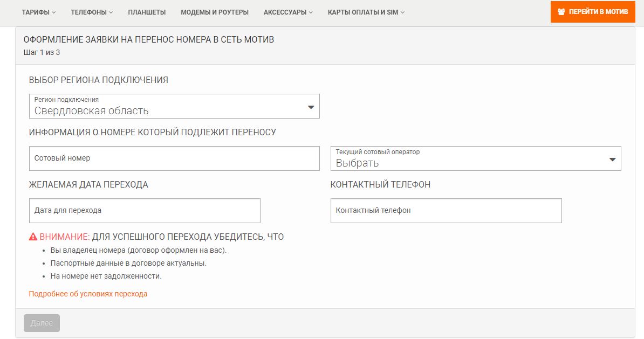644x339 pixels.
Task: Expand the Аксессуары menu
Action: click(x=288, y=12)
